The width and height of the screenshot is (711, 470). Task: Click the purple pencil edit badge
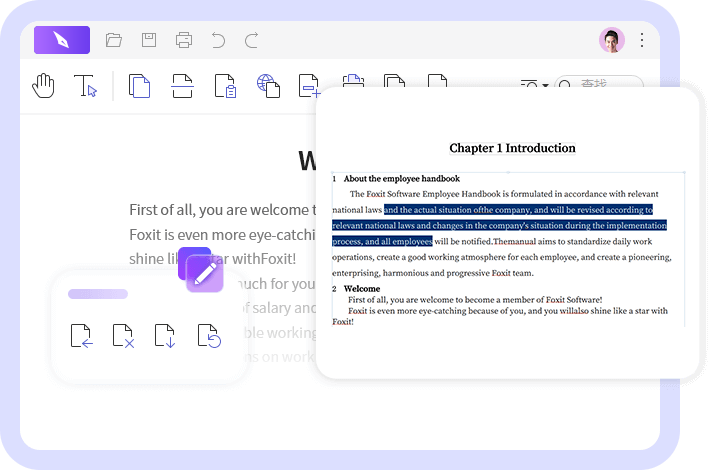[x=204, y=273]
